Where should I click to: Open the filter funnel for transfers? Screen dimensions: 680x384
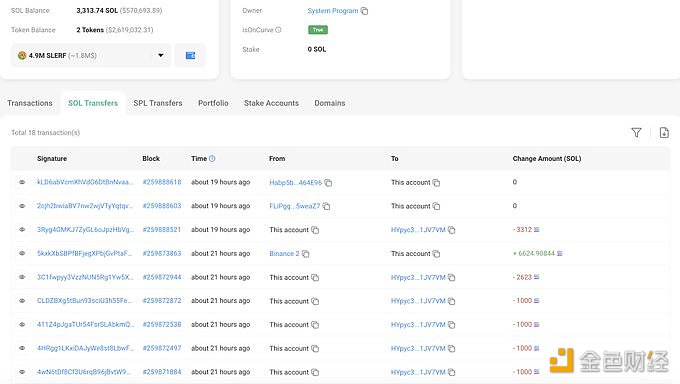(x=636, y=132)
